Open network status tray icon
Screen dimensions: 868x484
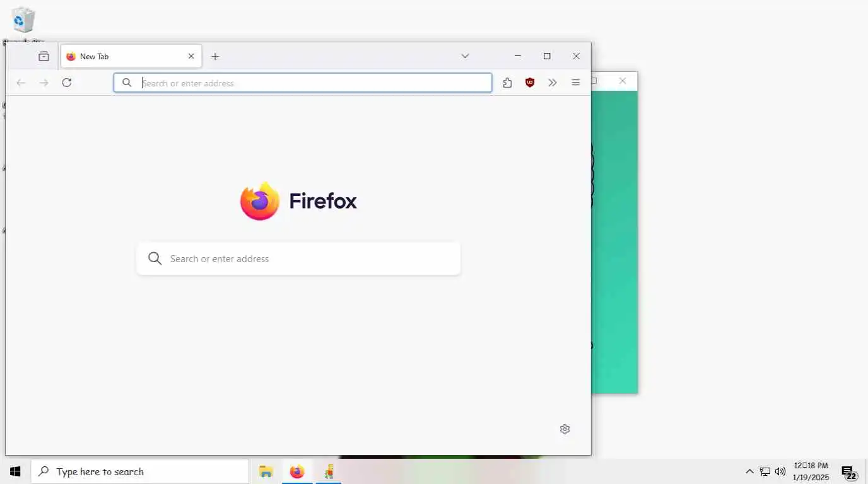(765, 471)
